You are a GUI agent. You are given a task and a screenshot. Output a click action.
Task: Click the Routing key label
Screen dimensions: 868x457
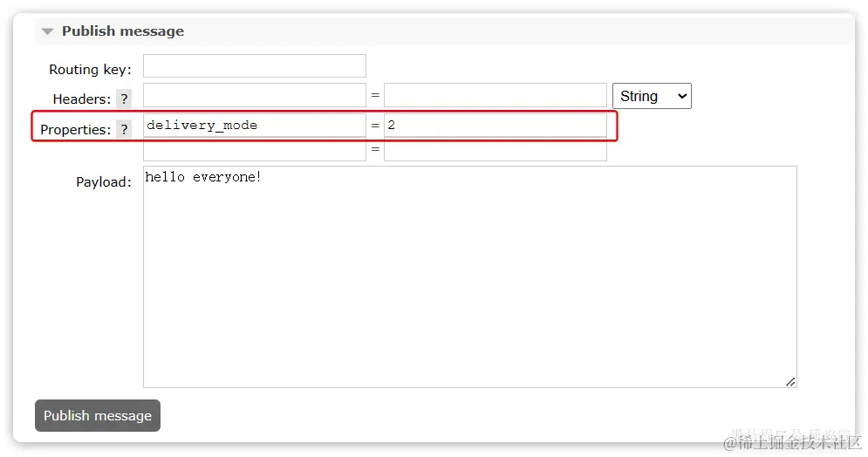90,70
